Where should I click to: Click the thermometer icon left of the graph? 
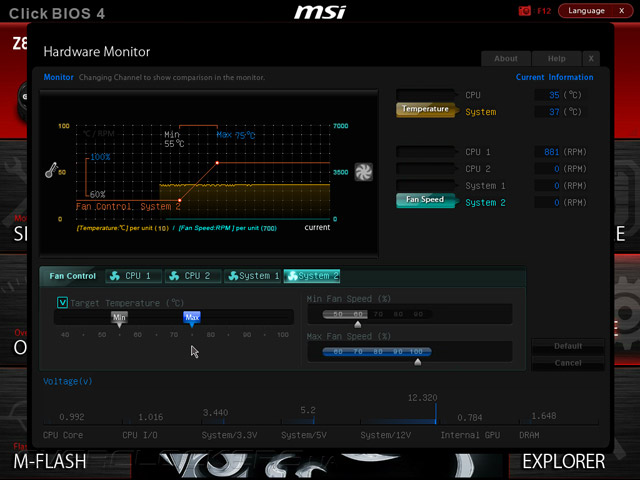(x=51, y=170)
